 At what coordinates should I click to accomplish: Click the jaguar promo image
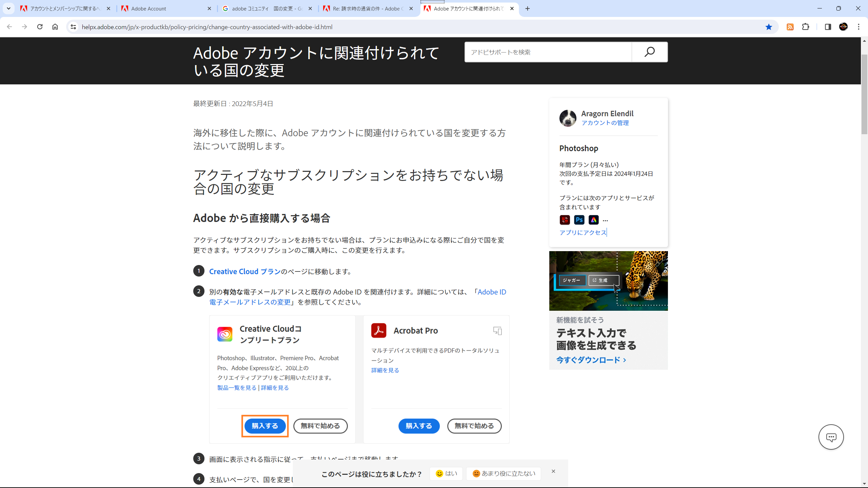pos(608,281)
